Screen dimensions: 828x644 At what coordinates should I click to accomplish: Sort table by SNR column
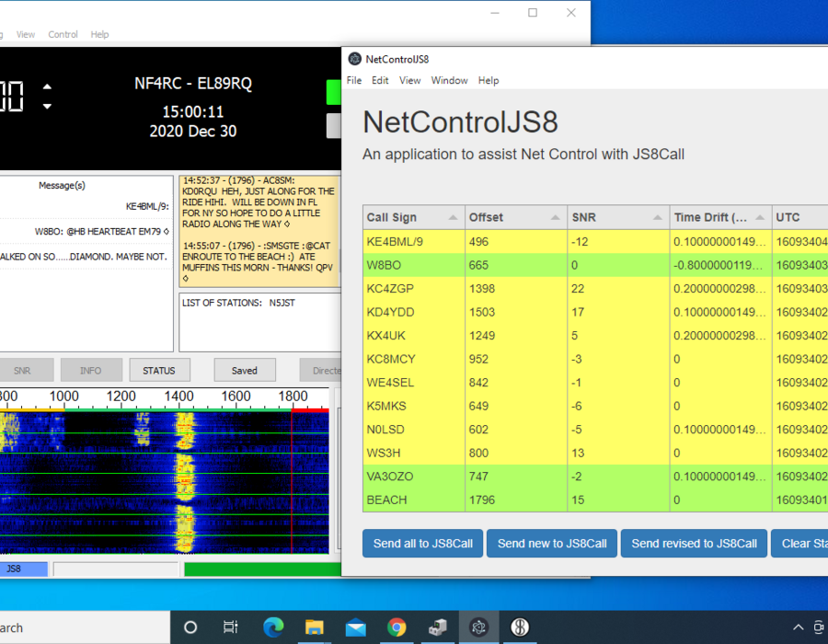[618, 217]
